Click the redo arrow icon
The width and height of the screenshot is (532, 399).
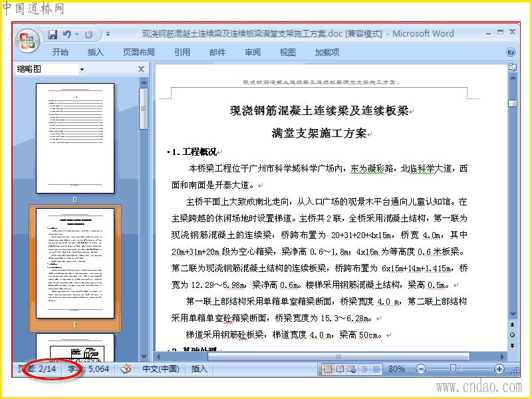point(88,35)
